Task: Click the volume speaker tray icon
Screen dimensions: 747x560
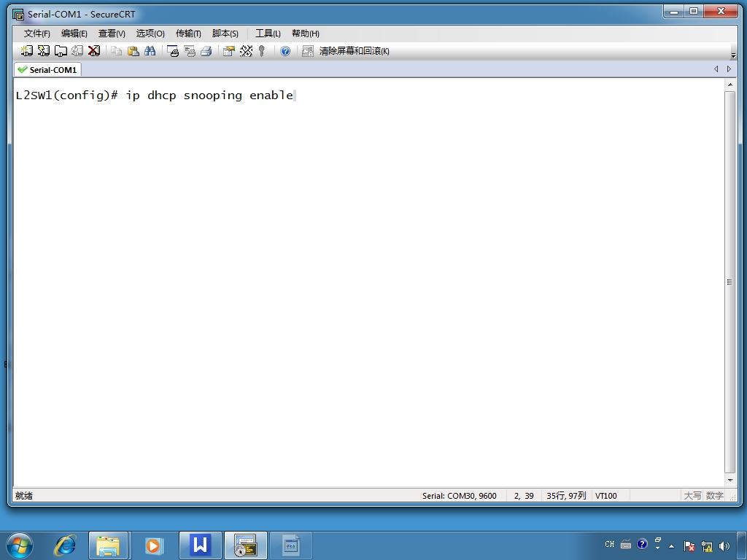Action: point(724,546)
